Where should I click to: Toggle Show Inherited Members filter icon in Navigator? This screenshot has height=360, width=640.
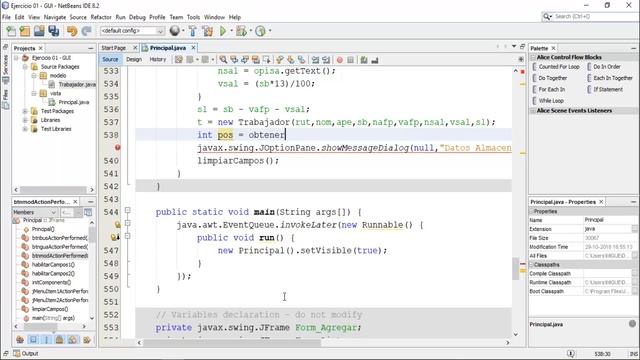pyautogui.click(x=20, y=339)
